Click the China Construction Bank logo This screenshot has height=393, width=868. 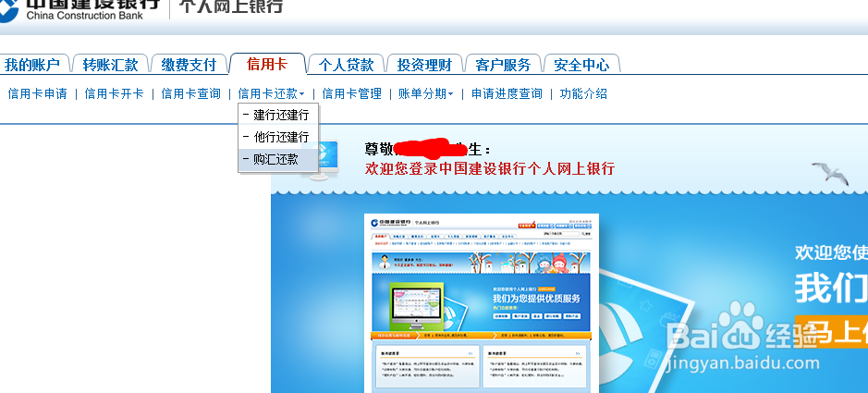(80, 9)
